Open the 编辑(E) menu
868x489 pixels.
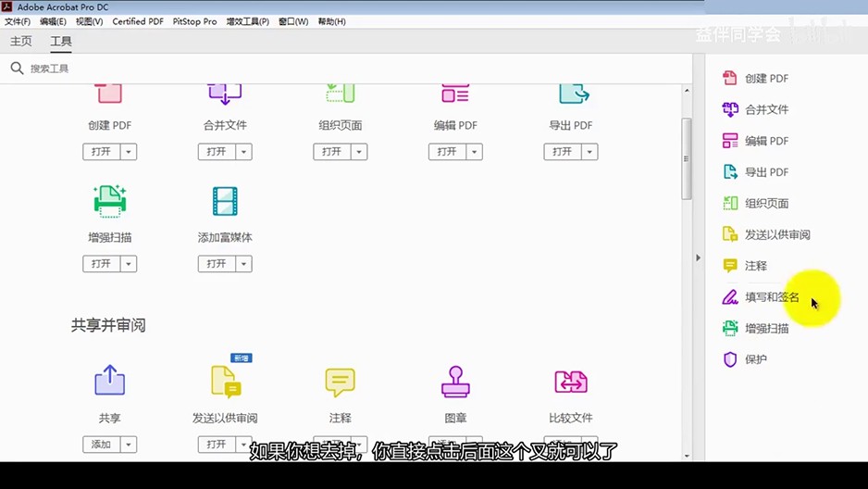tap(53, 21)
